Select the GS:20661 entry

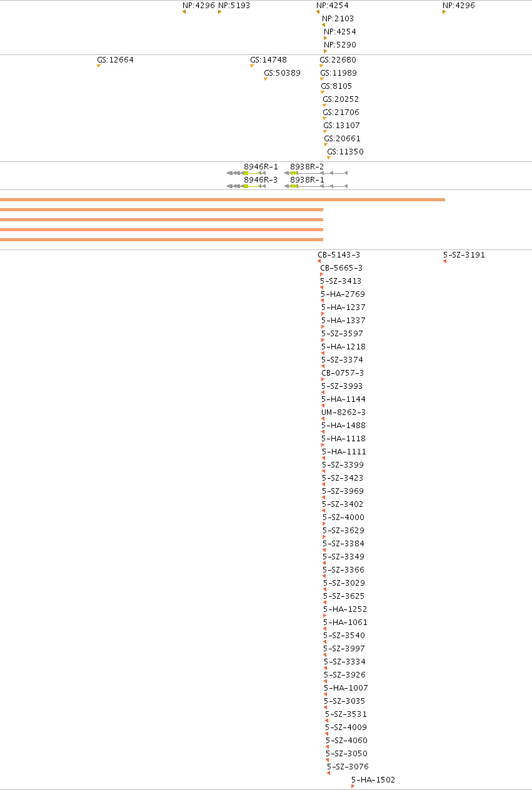pyautogui.click(x=342, y=139)
